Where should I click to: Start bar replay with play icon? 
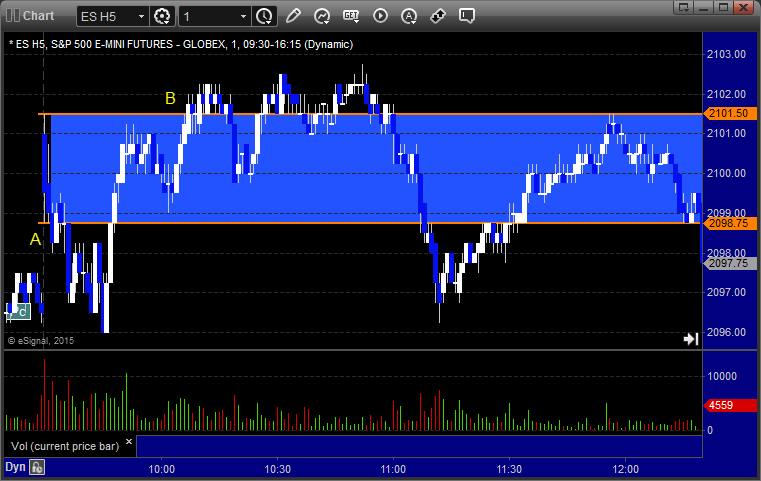tap(380, 16)
